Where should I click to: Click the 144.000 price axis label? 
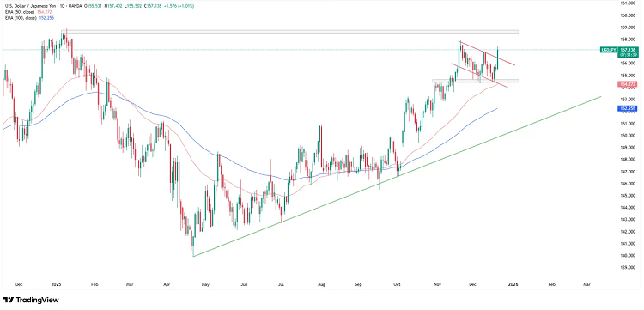pyautogui.click(x=628, y=208)
